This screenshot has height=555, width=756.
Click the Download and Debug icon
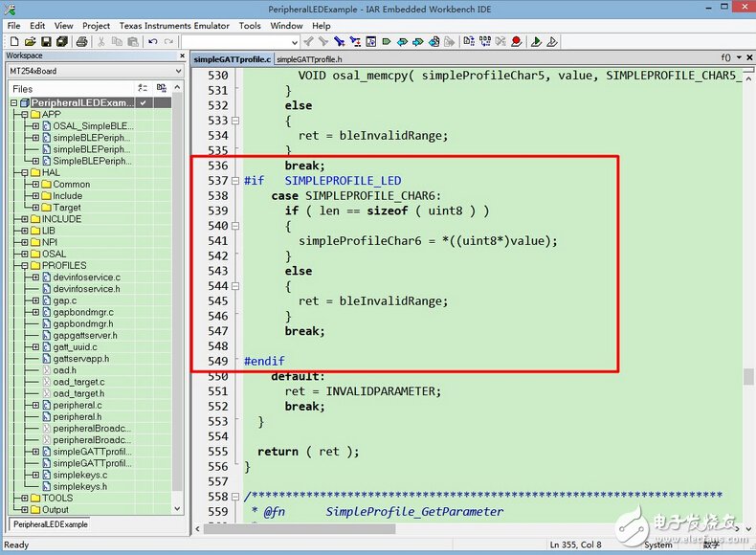537,41
